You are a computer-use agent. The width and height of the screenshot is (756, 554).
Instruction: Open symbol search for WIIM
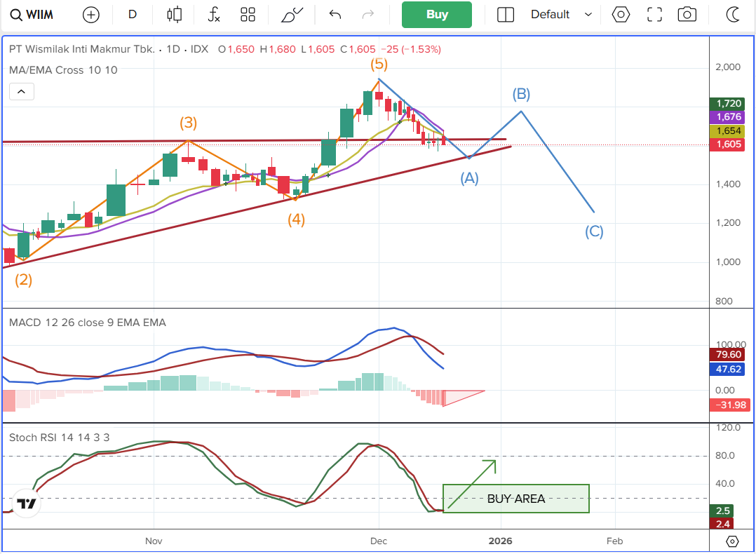point(32,15)
